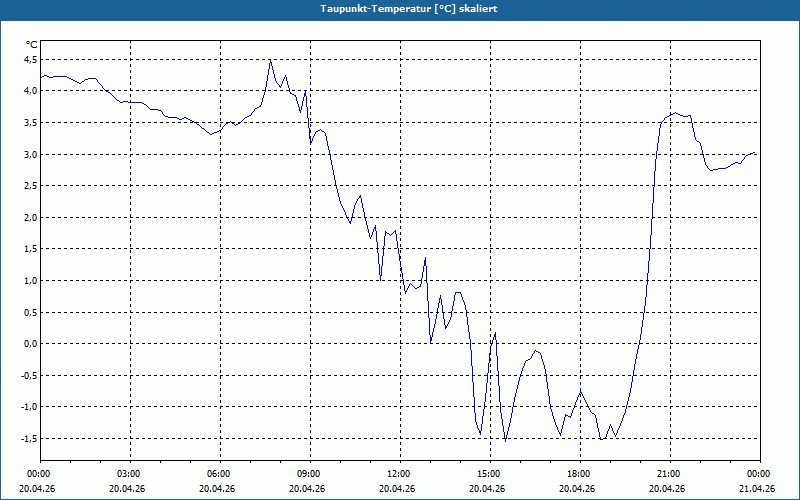
Task: Pick the 15:00 time label
Action: (x=490, y=474)
